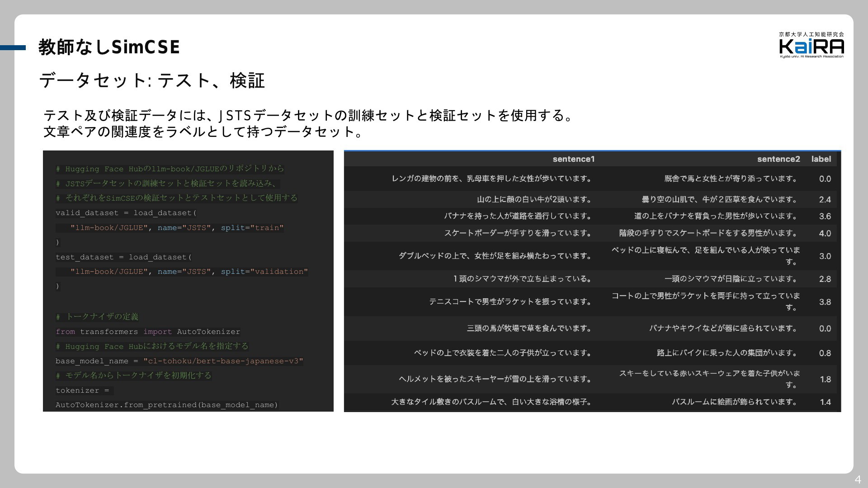Click comment # トークナイザの定義
The image size is (868, 488).
point(97,317)
